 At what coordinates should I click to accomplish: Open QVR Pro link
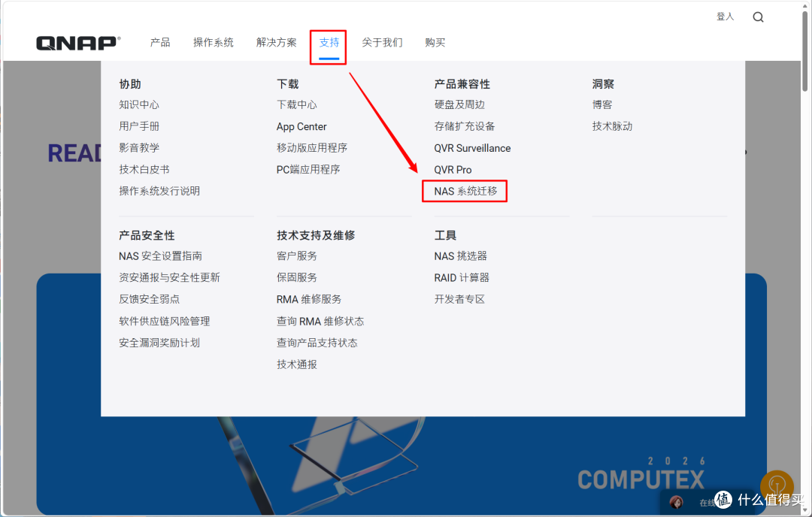[453, 170]
